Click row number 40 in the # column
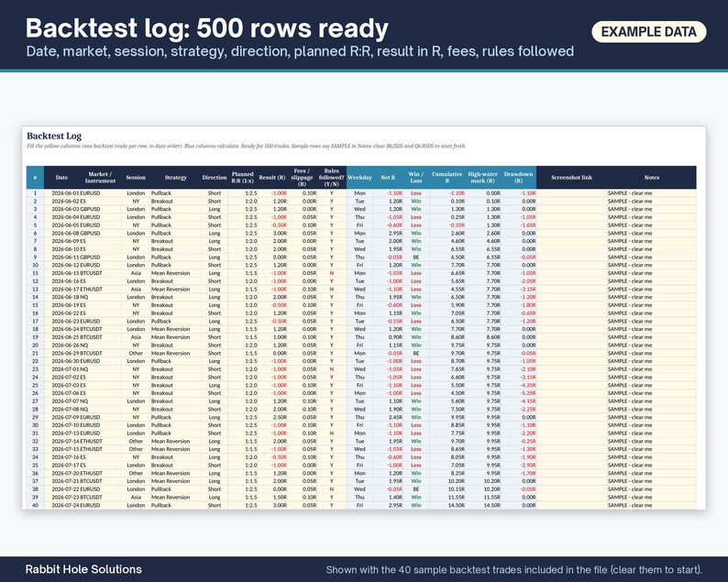 pyautogui.click(x=35, y=505)
